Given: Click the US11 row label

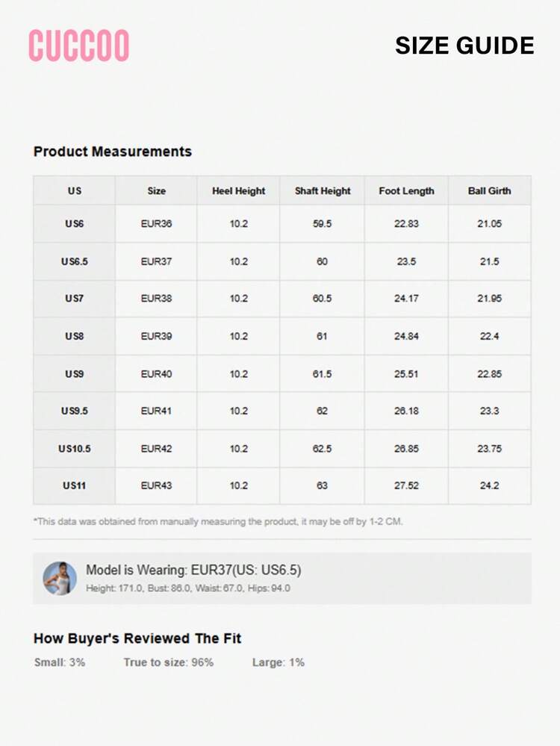Looking at the screenshot, I should 74,485.
